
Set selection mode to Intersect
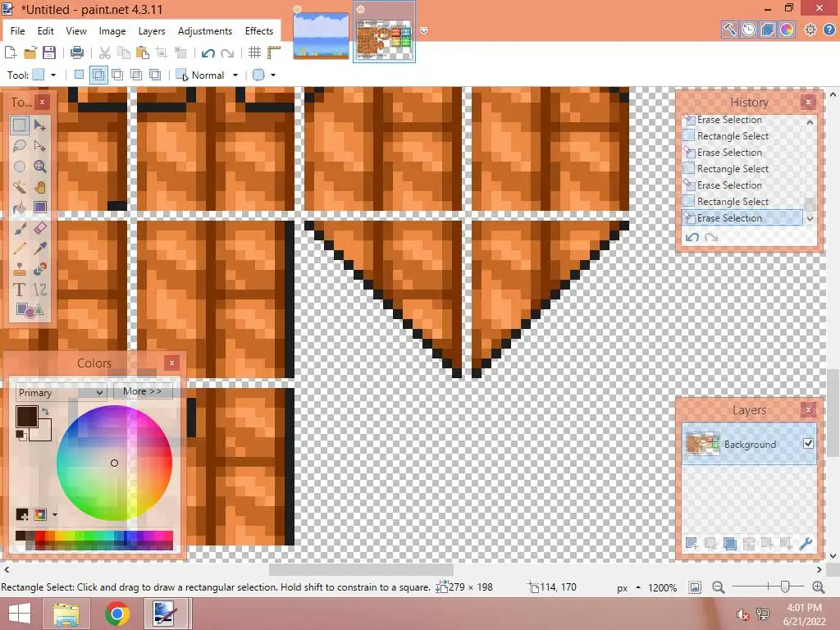tap(136, 75)
